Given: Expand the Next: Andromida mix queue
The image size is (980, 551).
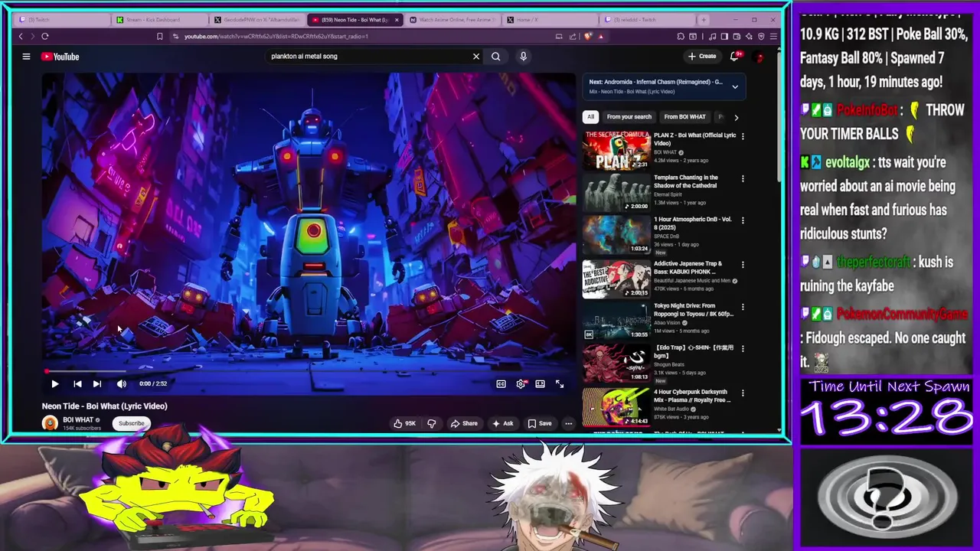Looking at the screenshot, I should click(735, 86).
